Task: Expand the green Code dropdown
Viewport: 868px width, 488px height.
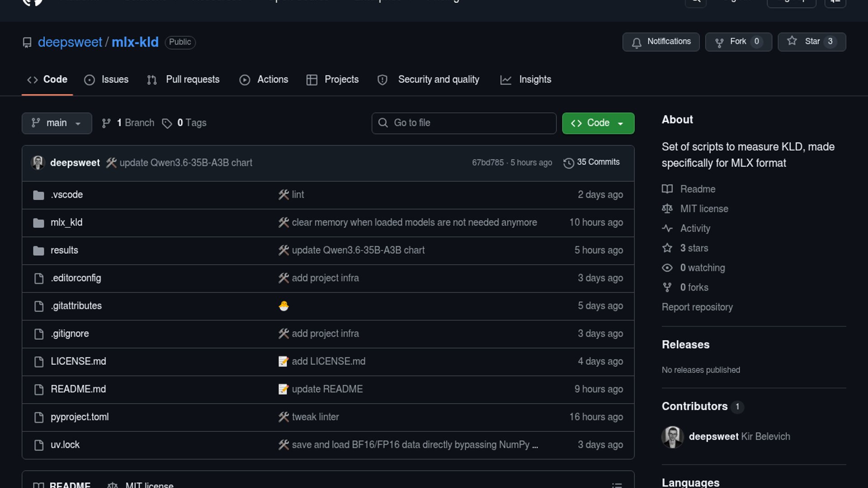Action: [x=598, y=123]
